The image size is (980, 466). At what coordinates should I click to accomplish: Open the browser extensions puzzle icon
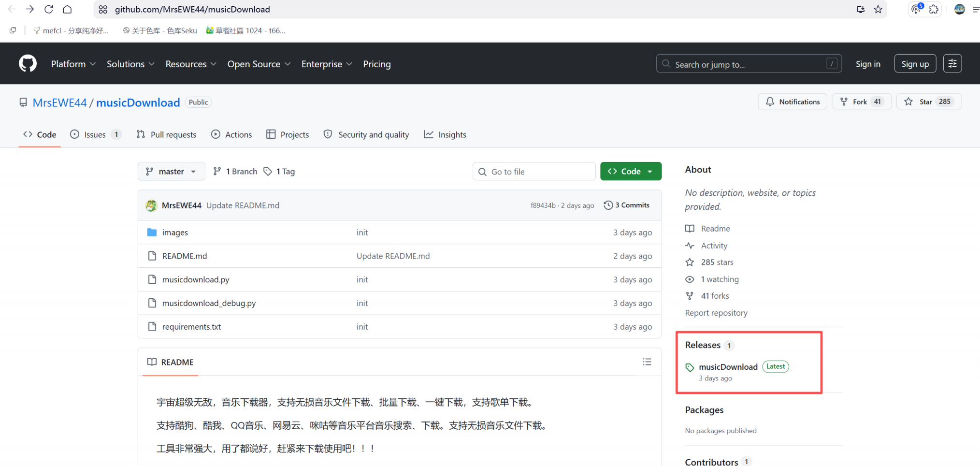[x=934, y=9]
